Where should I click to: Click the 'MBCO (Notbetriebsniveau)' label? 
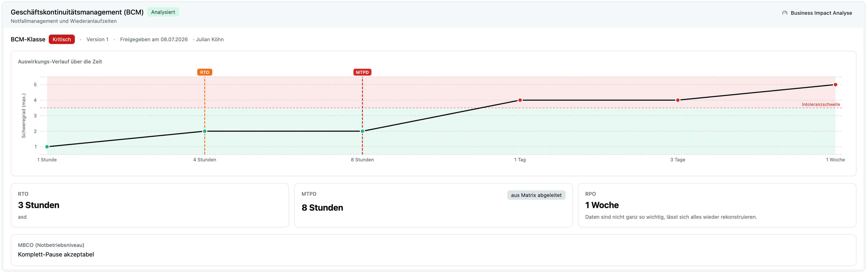coord(51,245)
